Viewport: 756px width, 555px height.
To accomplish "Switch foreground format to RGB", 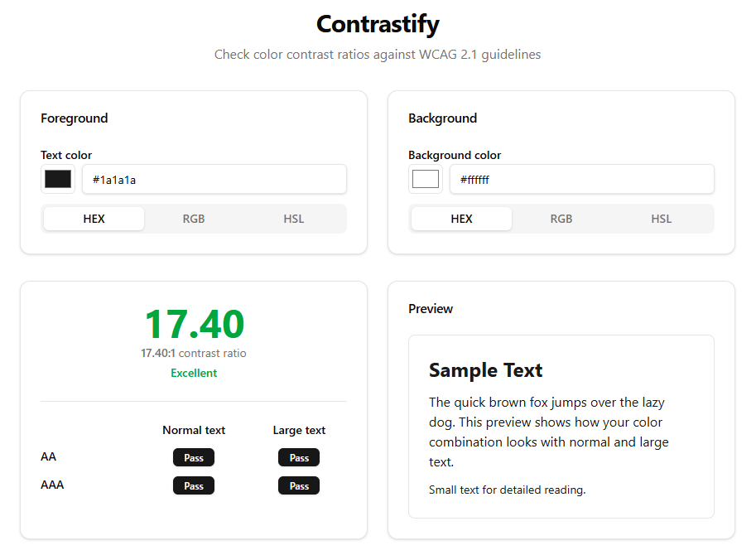I will 194,219.
